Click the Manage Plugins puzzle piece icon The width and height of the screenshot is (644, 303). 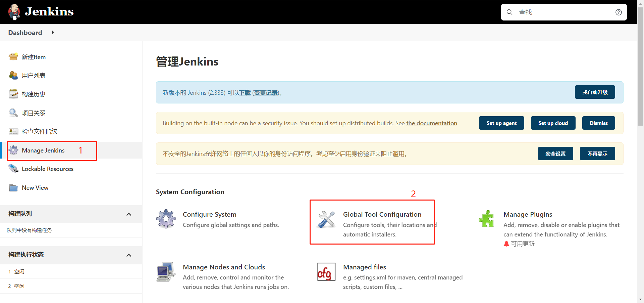click(x=487, y=218)
